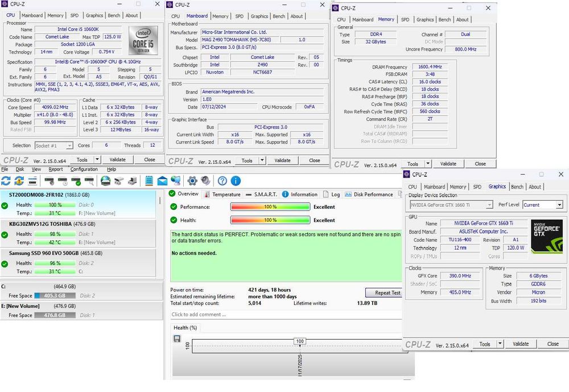Click the NVIDIA GeForce GTX logo
Image resolution: width=569 pixels, height=392 pixels.
[547, 236]
